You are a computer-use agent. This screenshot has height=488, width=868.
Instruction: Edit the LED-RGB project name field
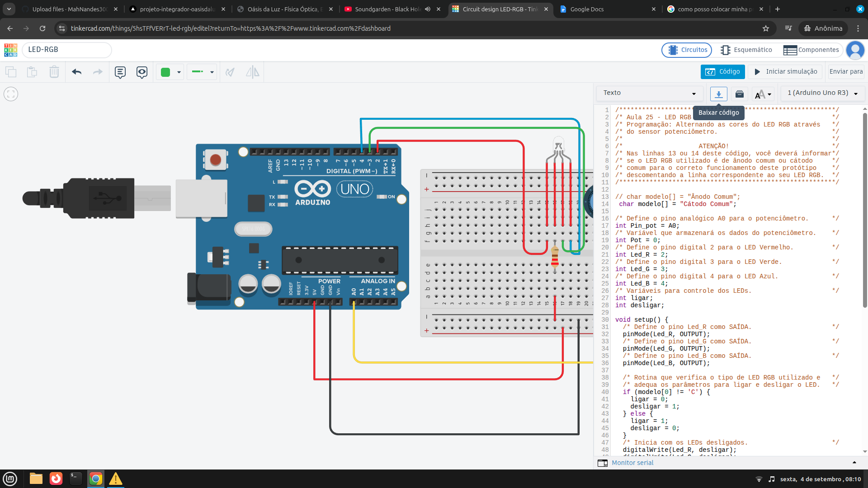[67, 50]
